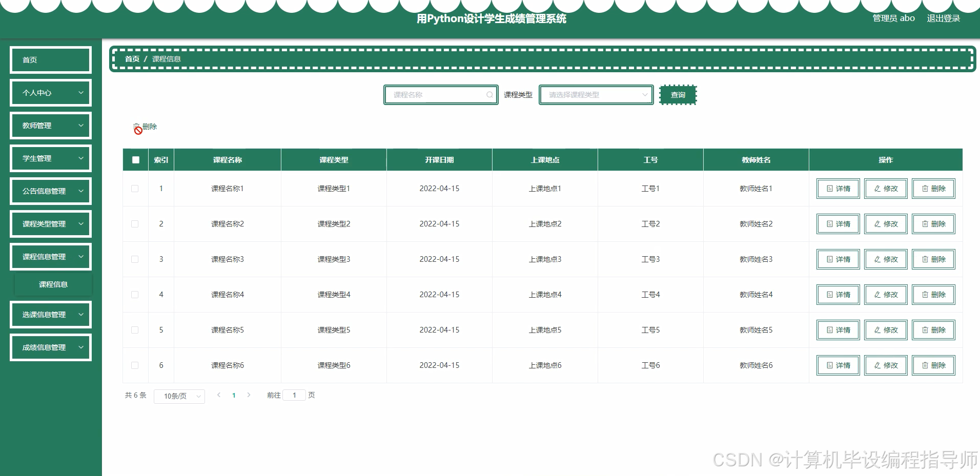Delete 课程名称2 using its 删除 button
The image size is (980, 476).
pyautogui.click(x=933, y=224)
